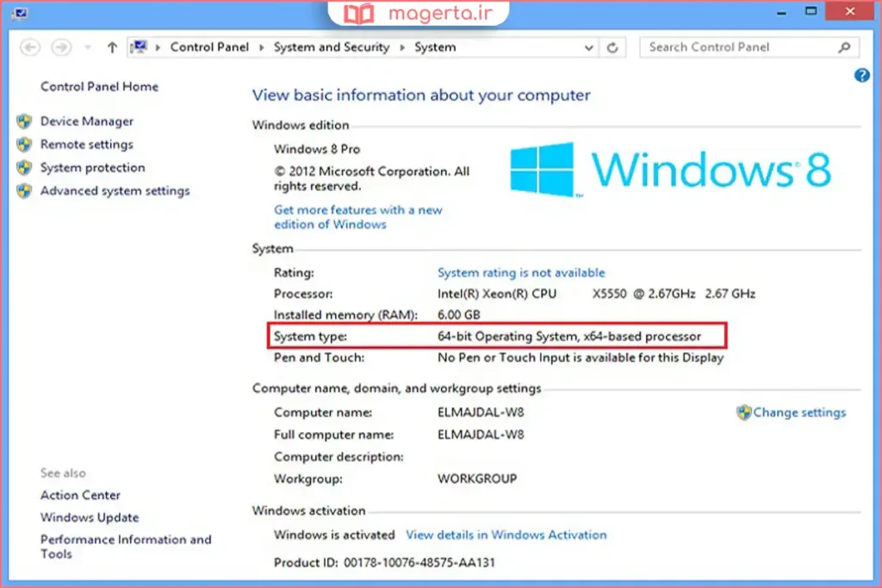This screenshot has width=882, height=588.
Task: Go up one level with the up arrow
Action: (112, 48)
